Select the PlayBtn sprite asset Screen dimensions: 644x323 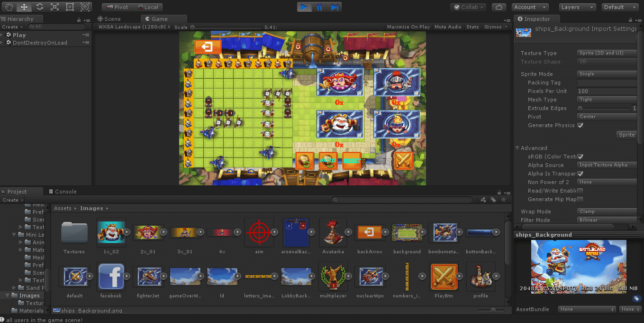click(x=444, y=277)
